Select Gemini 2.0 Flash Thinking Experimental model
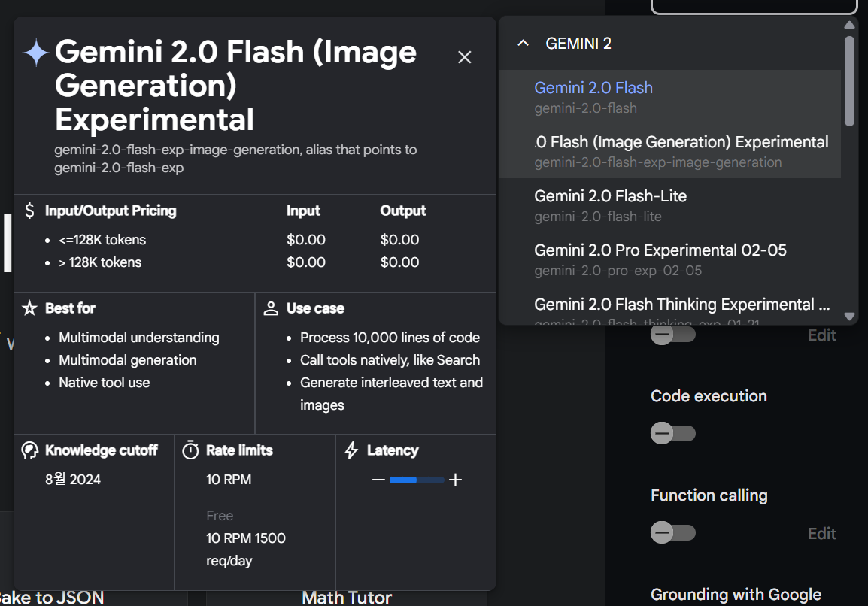The width and height of the screenshot is (868, 606). click(670, 305)
